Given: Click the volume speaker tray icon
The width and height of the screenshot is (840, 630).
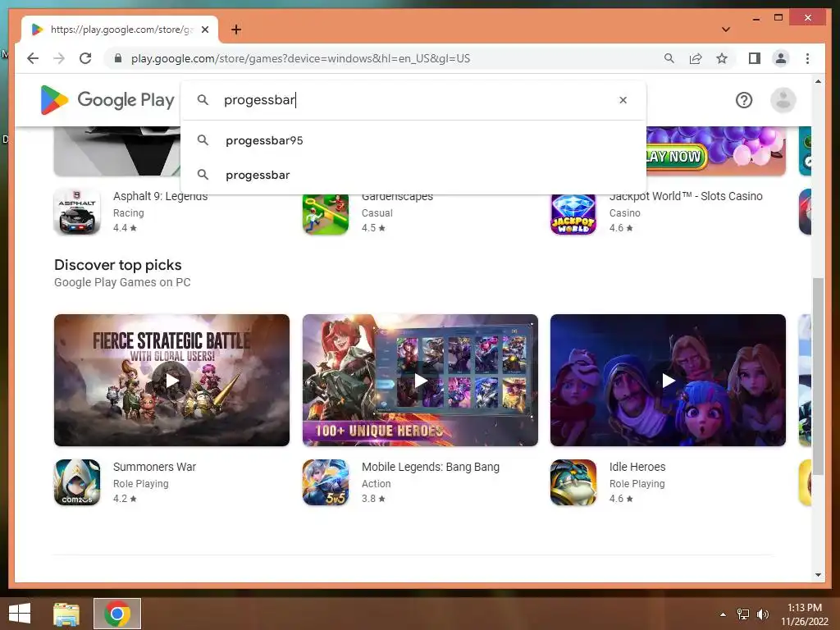Looking at the screenshot, I should (x=762, y=614).
